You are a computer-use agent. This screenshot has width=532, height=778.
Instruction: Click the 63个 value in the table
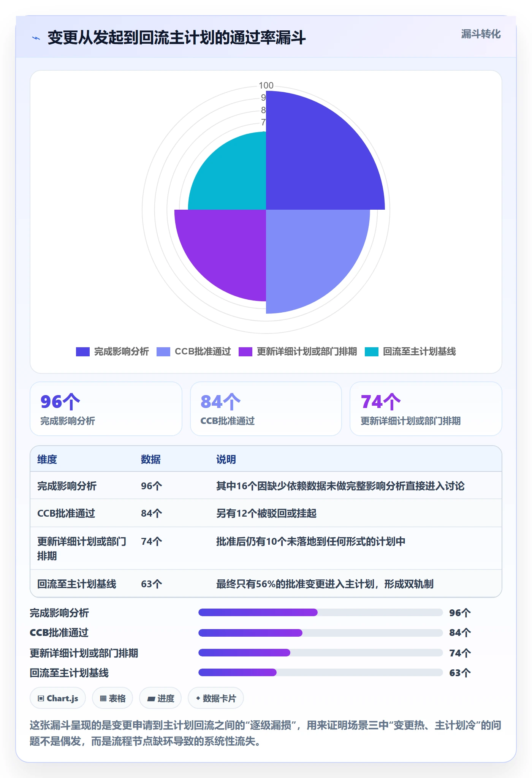pos(152,584)
